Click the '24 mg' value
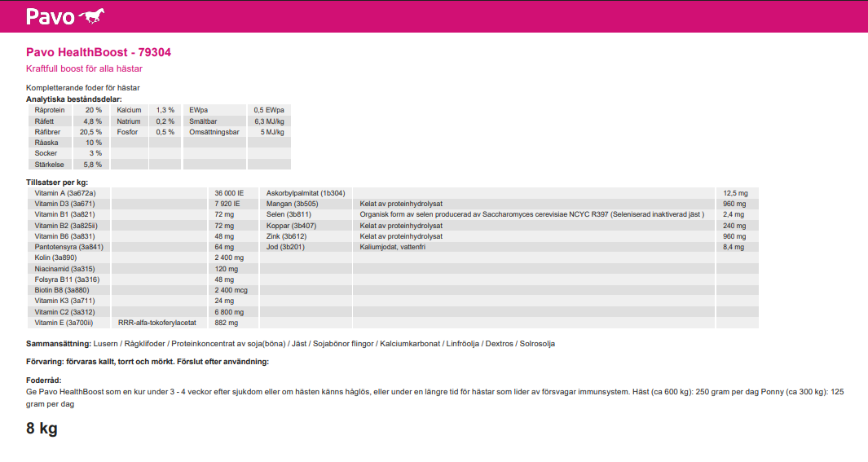Image resolution: width=868 pixels, height=462 pixels. [224, 301]
